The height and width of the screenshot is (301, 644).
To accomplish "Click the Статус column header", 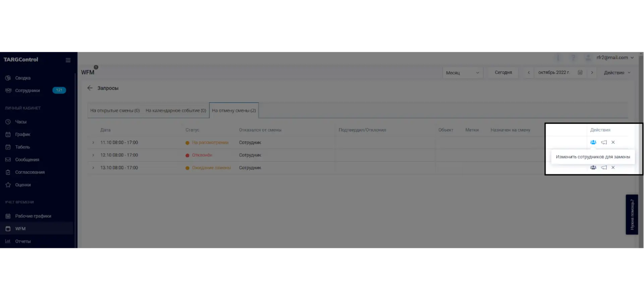I will tap(192, 130).
